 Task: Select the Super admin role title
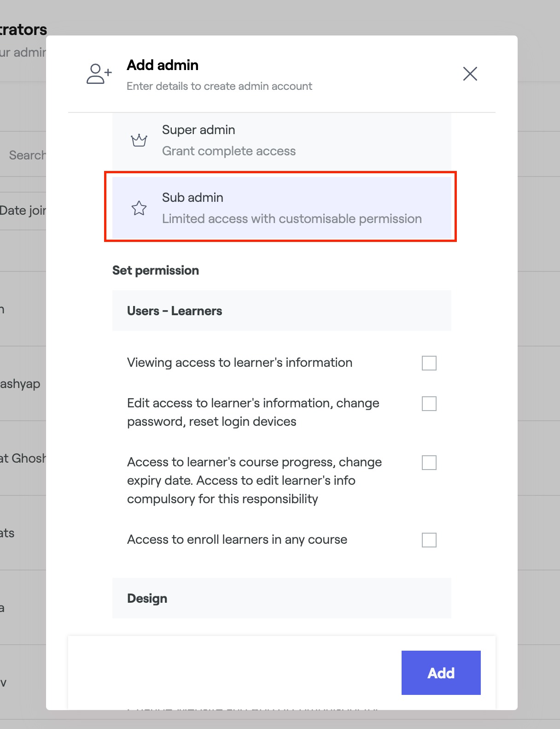[x=198, y=130]
